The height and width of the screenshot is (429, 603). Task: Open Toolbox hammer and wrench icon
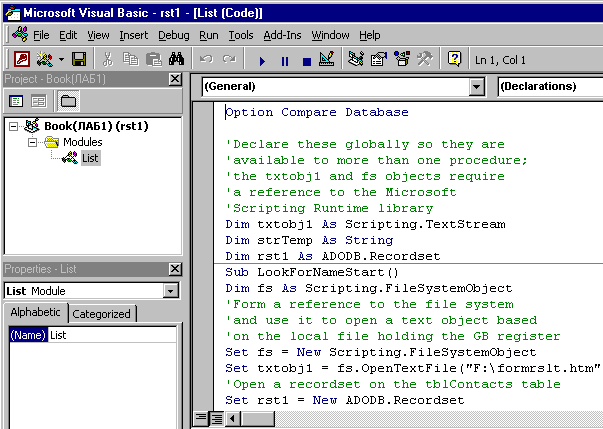[425, 59]
